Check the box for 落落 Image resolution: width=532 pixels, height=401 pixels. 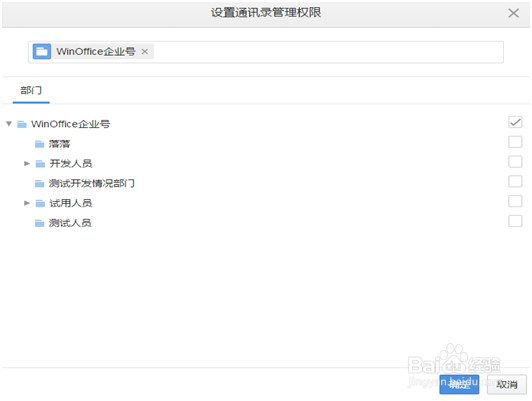tap(515, 142)
